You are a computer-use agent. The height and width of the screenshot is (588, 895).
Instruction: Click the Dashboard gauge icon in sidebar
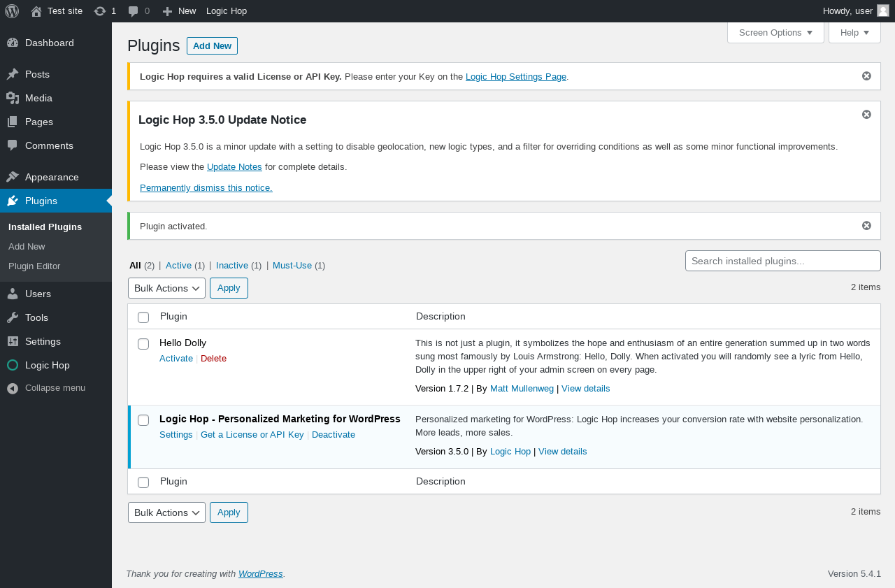[13, 43]
